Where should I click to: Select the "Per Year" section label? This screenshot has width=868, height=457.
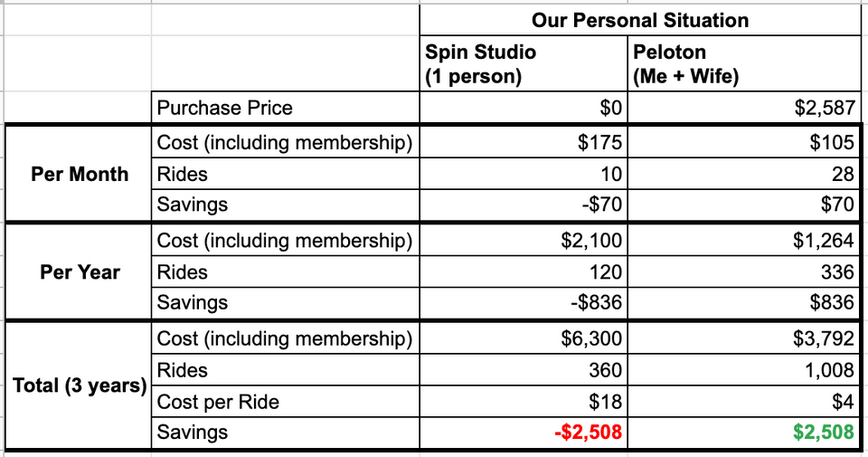80,271
